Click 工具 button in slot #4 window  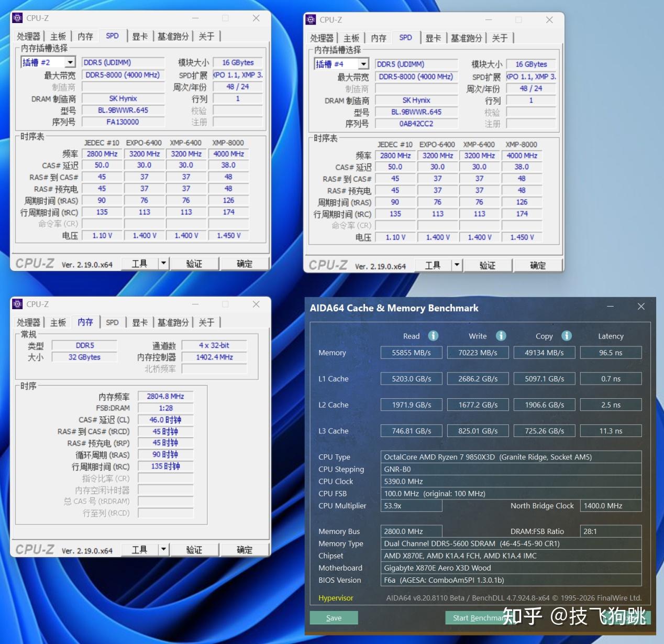[433, 265]
